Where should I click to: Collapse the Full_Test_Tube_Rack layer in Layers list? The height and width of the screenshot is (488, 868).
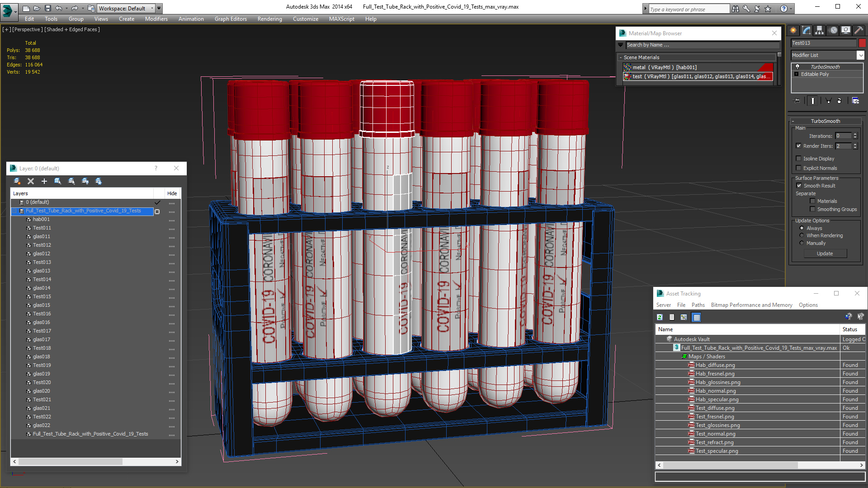pos(14,211)
